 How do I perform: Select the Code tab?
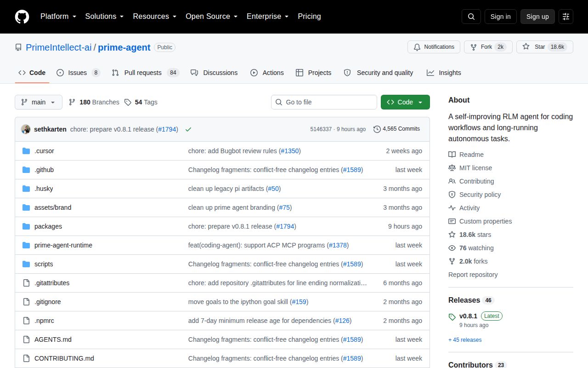tap(32, 73)
